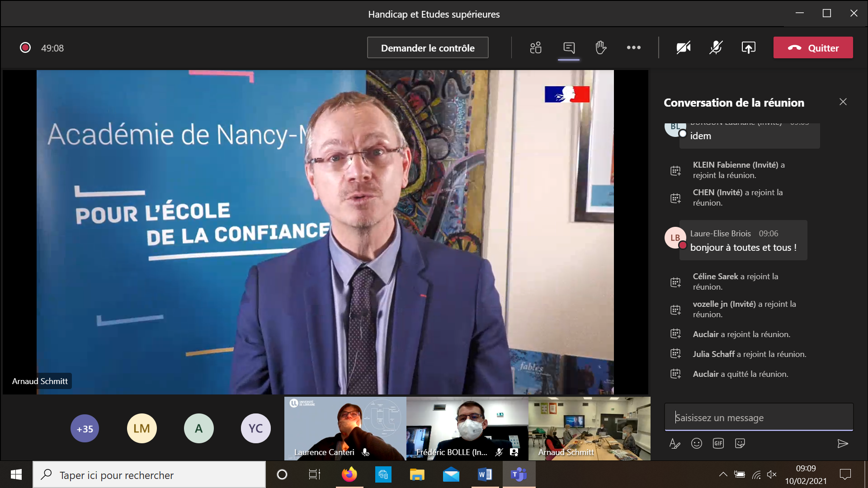Send the chat message

point(842,444)
